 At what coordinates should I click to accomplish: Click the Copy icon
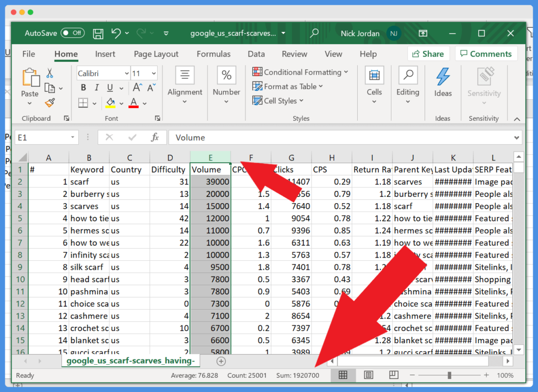(50, 88)
